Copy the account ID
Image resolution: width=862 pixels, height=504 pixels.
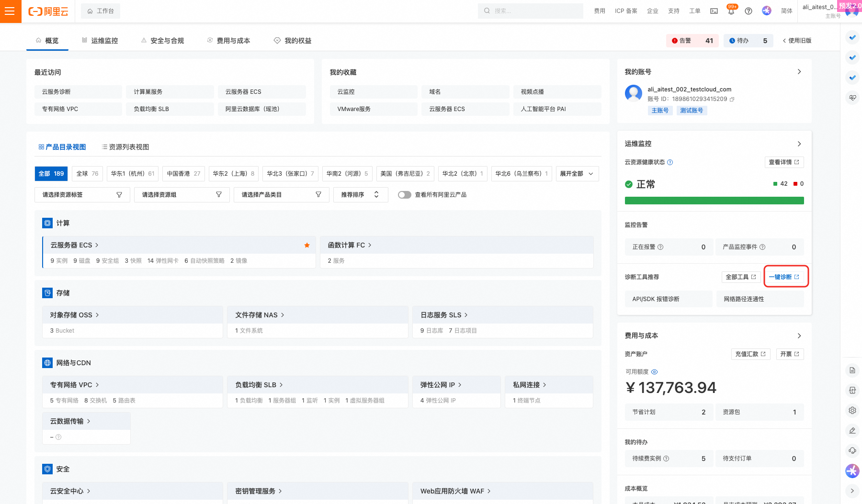pyautogui.click(x=732, y=99)
